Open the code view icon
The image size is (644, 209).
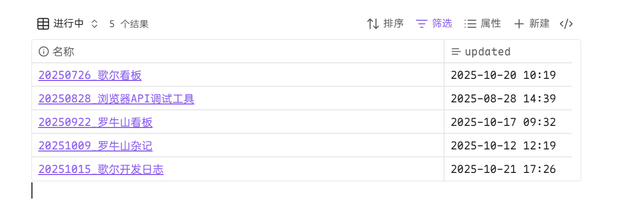(x=567, y=24)
